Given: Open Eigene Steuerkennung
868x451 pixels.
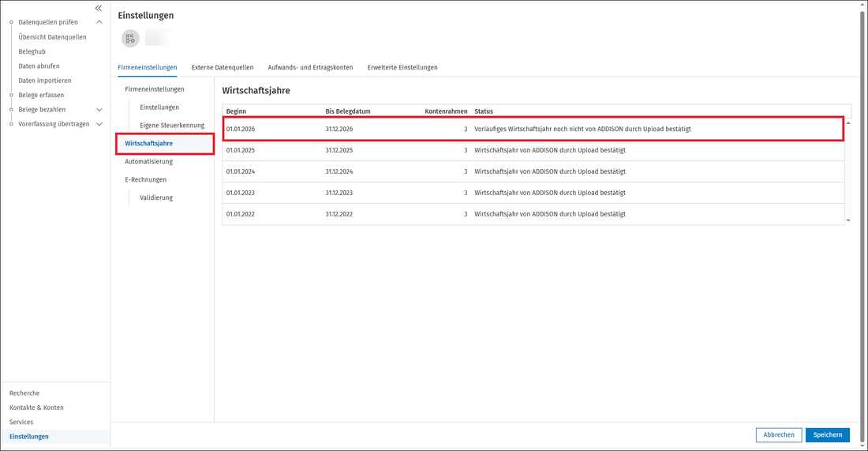Looking at the screenshot, I should pyautogui.click(x=172, y=126).
